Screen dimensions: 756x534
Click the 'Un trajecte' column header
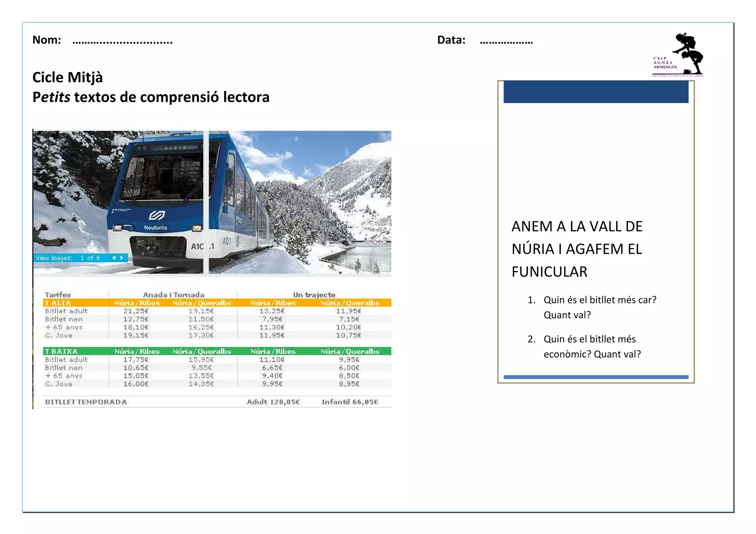point(314,294)
